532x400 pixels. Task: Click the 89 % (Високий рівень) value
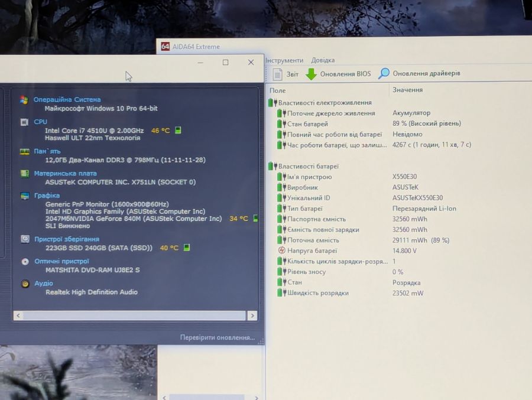tap(426, 123)
